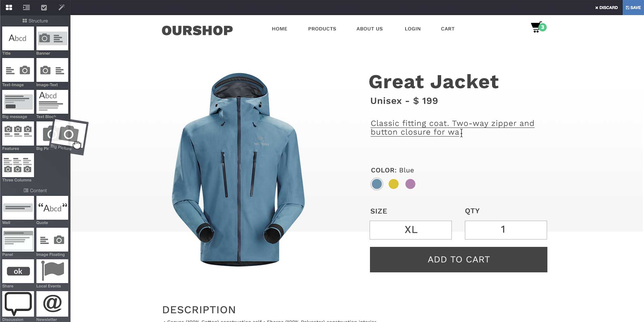The image size is (644, 322).
Task: Open the blocks grid tab in toolbar
Action: click(9, 7)
